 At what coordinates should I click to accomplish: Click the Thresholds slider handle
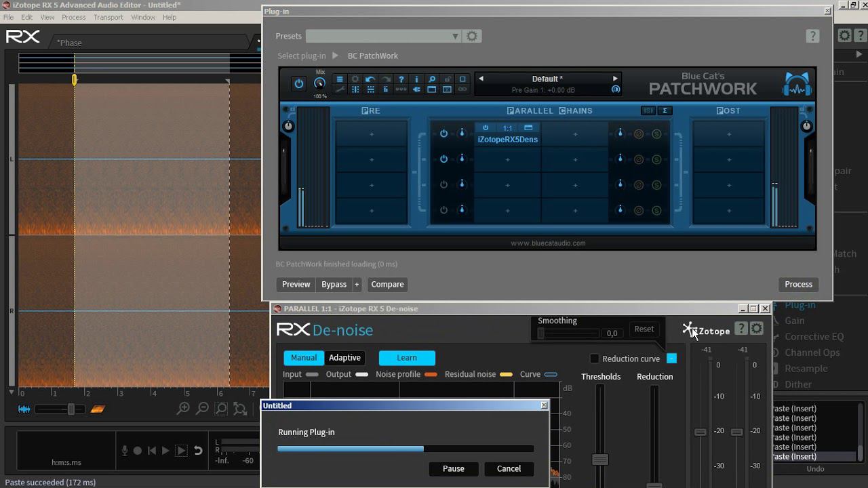pyautogui.click(x=600, y=459)
